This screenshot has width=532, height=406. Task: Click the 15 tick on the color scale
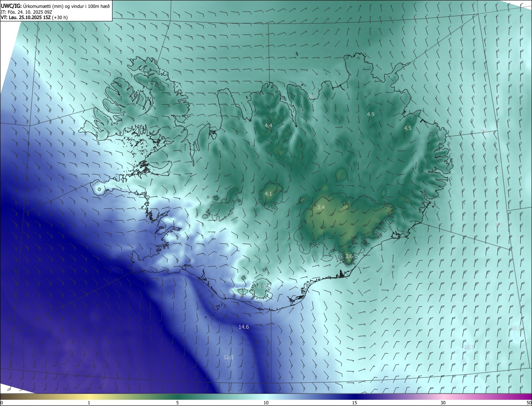pos(355,403)
